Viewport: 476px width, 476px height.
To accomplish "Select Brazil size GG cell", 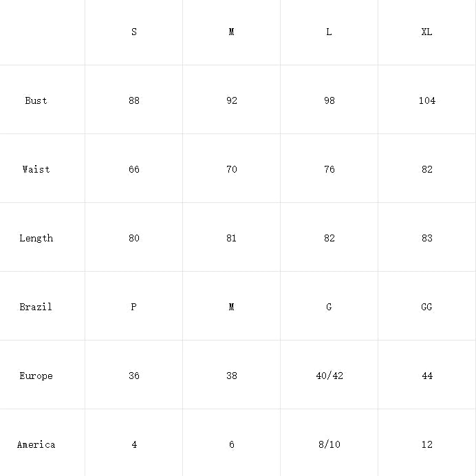I will (426, 307).
